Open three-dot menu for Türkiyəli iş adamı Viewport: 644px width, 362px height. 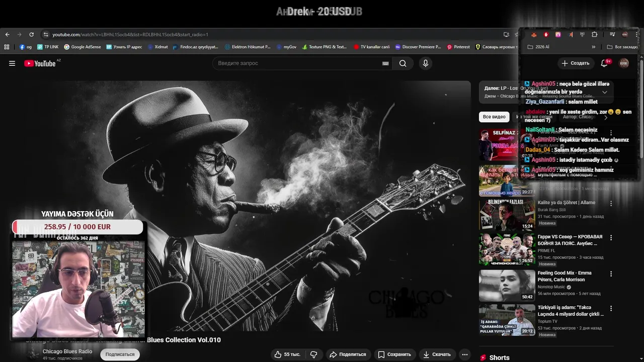click(x=611, y=308)
